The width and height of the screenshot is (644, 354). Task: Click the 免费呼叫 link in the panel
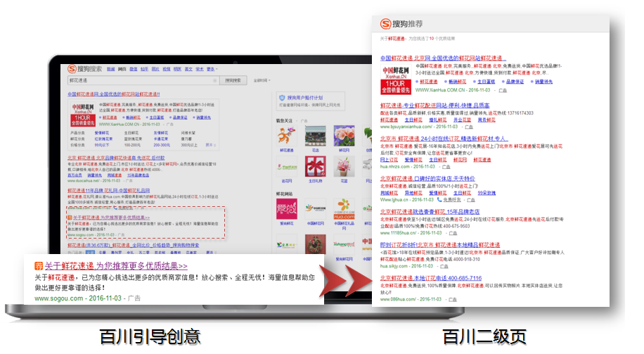[x=452, y=200]
